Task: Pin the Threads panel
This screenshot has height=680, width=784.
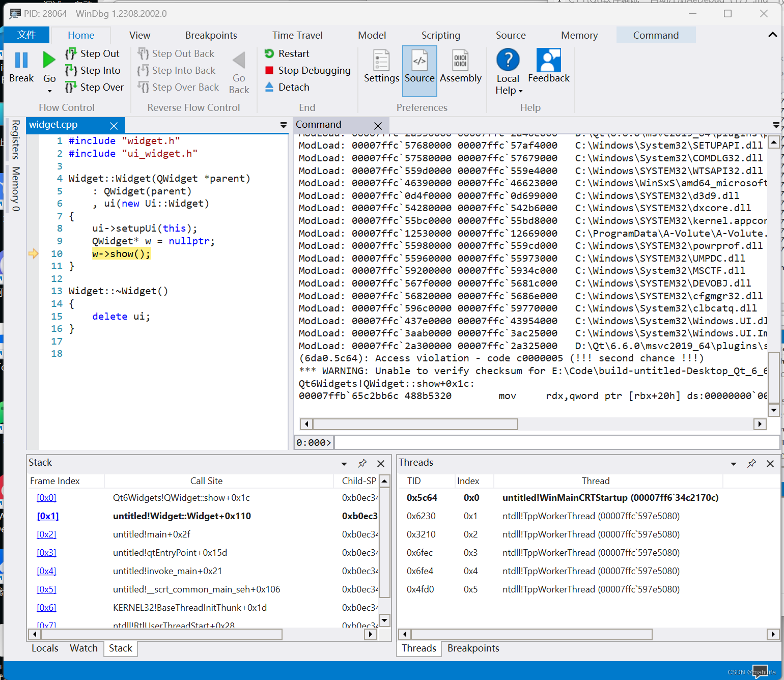Action: pyautogui.click(x=751, y=463)
